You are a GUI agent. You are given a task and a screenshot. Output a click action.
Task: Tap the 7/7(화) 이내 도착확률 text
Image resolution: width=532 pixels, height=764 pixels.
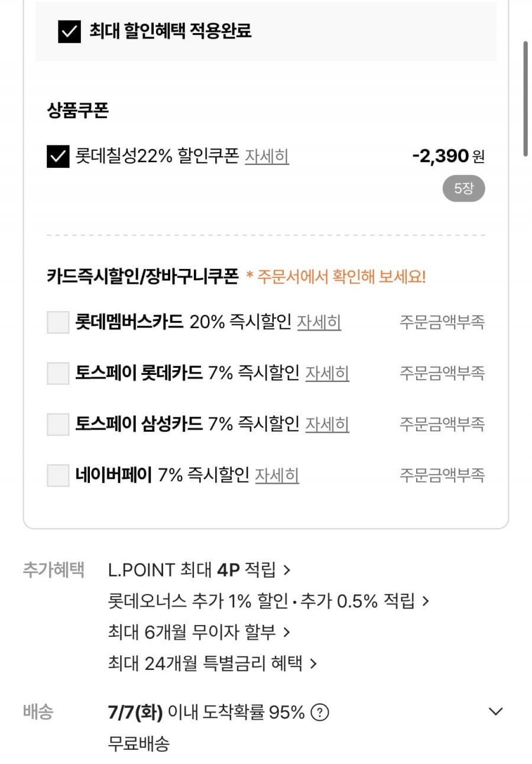click(x=206, y=713)
